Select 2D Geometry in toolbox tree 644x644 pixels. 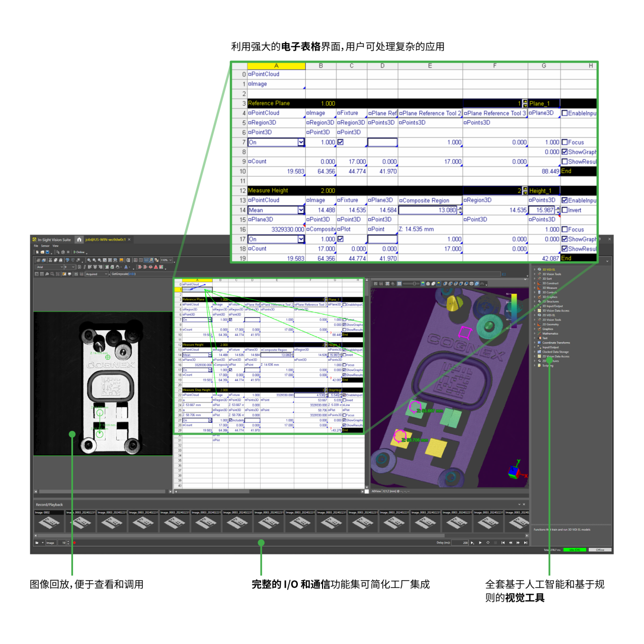click(550, 325)
